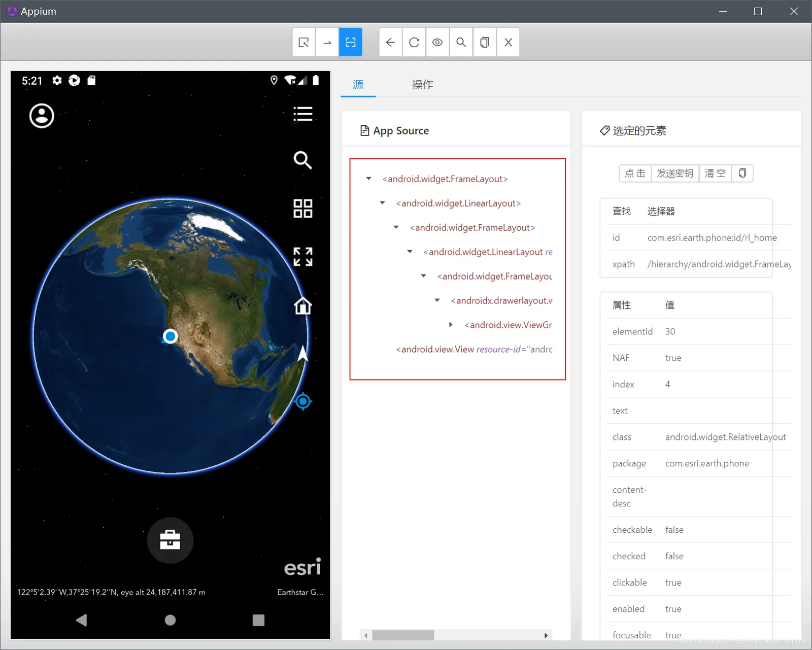Click the Back arrow toolbar button
812x650 pixels.
(x=390, y=42)
